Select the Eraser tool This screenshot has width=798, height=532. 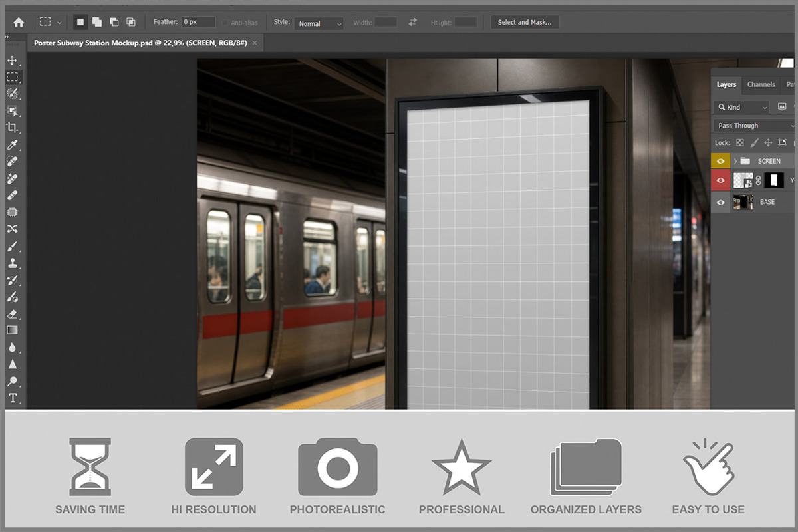[x=12, y=314]
